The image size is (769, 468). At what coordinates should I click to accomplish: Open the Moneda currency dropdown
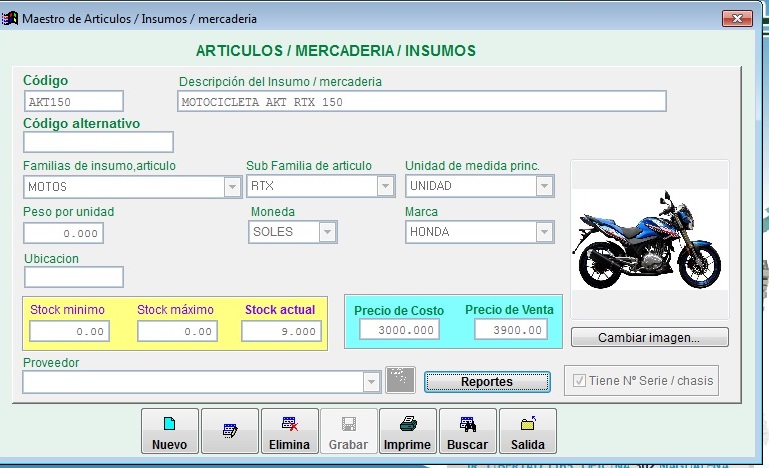(326, 232)
